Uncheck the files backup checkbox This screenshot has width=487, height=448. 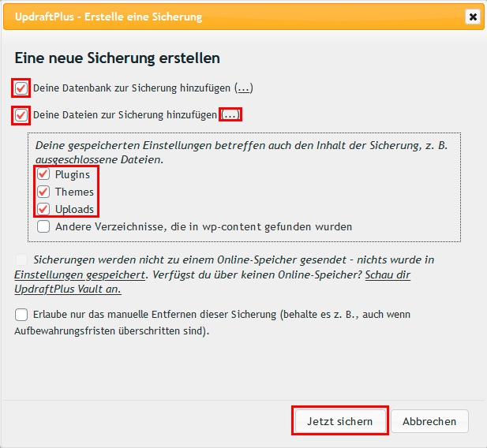click(21, 115)
